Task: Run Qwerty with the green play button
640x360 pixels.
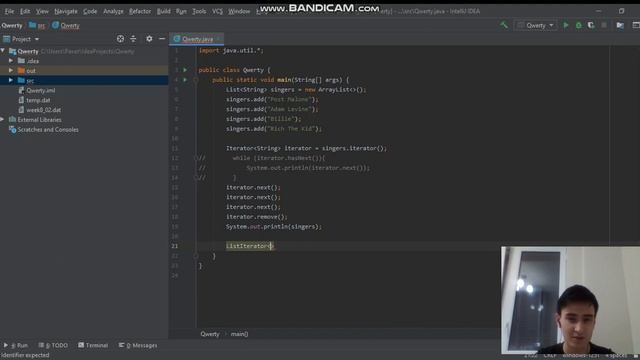Action: [x=566, y=25]
